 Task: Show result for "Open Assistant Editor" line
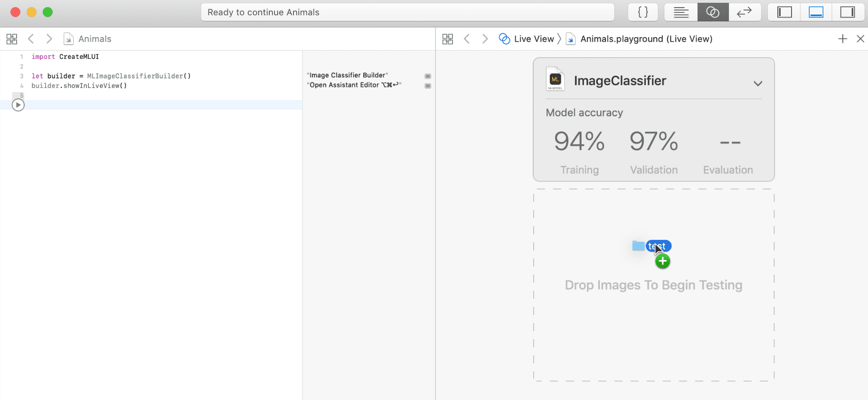pos(428,86)
